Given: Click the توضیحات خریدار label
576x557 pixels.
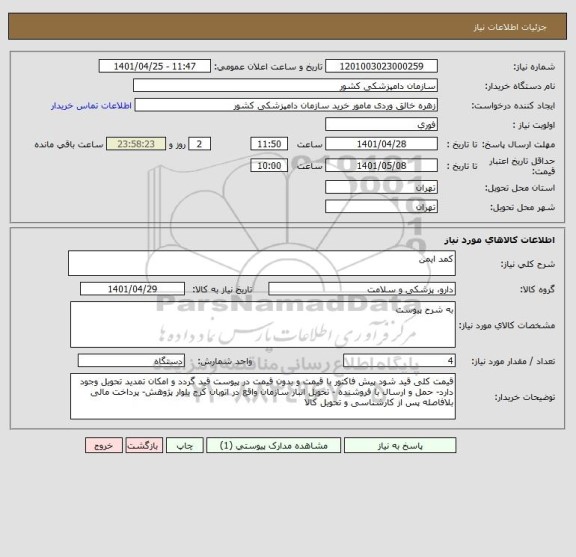Looking at the screenshot, I should point(525,397).
